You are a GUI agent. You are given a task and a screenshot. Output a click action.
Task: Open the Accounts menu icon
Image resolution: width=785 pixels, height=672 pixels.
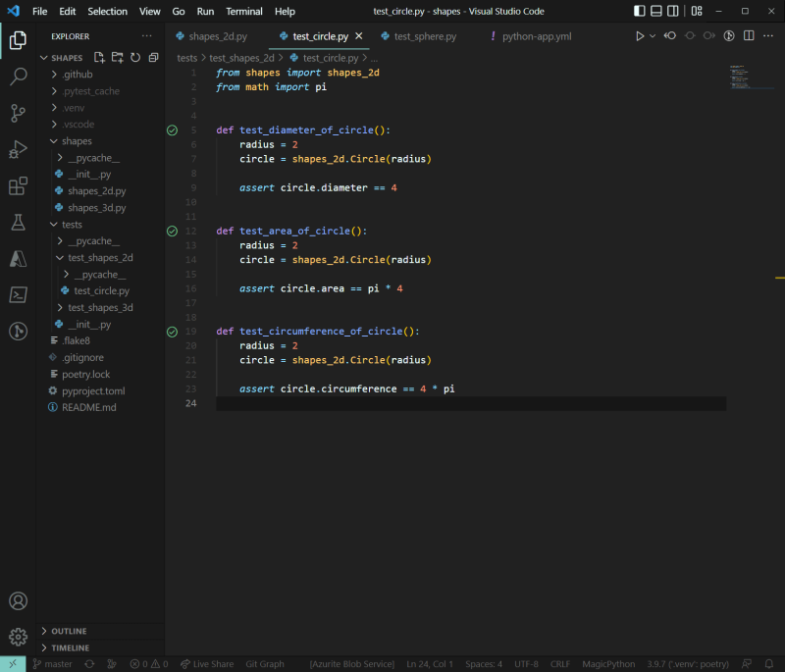[x=18, y=601]
